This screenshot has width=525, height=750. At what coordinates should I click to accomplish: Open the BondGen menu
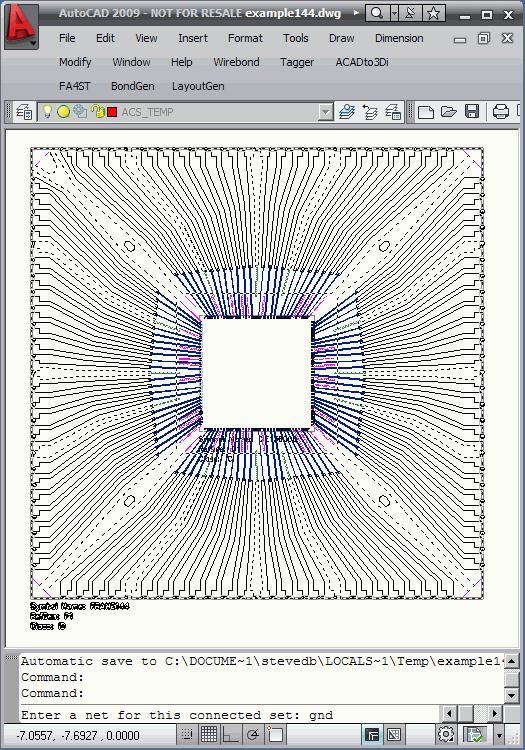point(132,86)
